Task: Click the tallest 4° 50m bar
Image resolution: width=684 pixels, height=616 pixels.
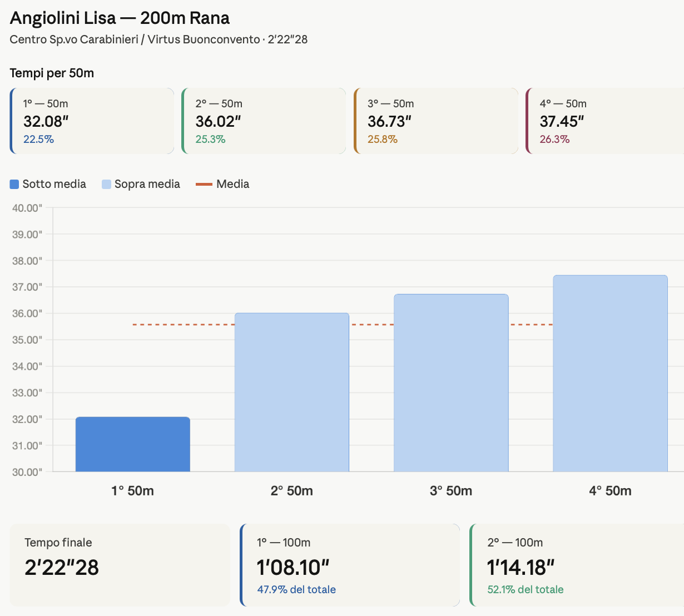Action: 610,373
